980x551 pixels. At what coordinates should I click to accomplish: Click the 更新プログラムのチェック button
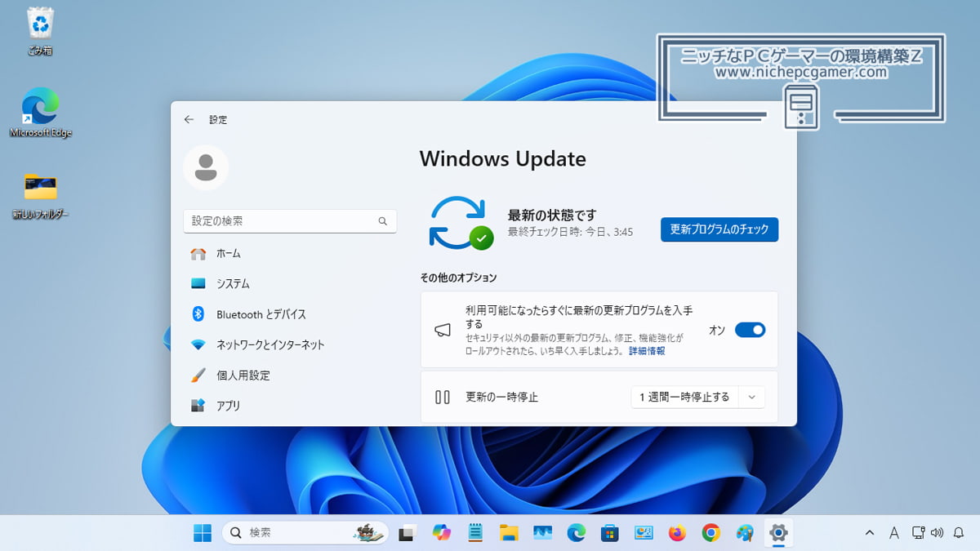coord(719,229)
